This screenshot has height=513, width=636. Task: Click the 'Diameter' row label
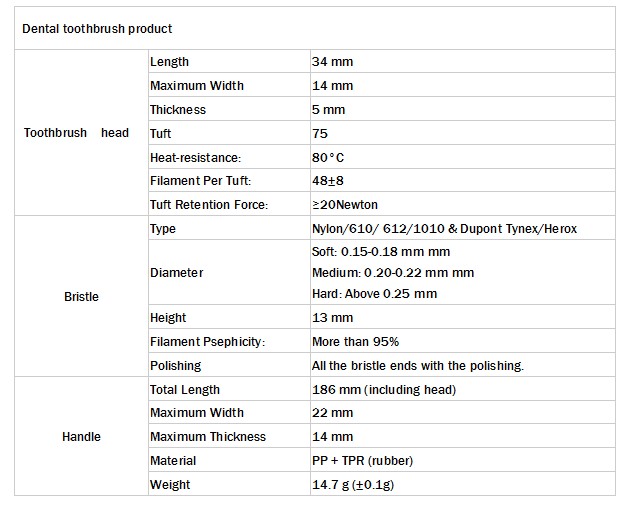point(176,273)
